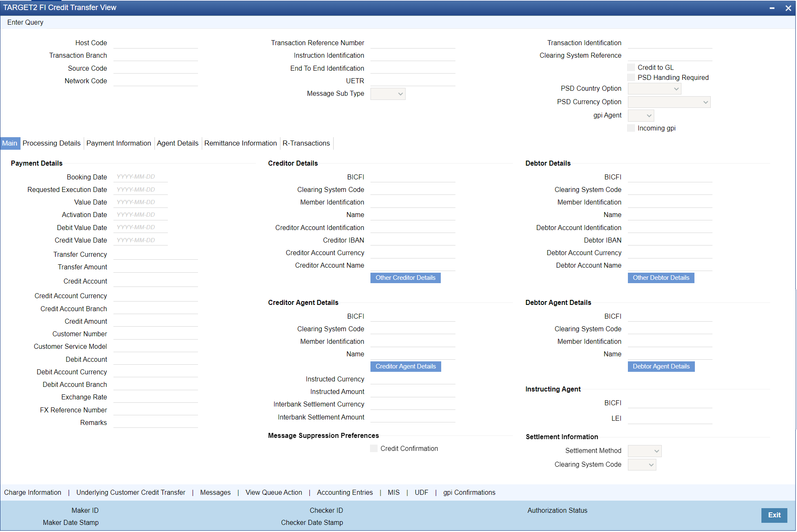Enable PSD Handling Required checkbox

pos(631,77)
